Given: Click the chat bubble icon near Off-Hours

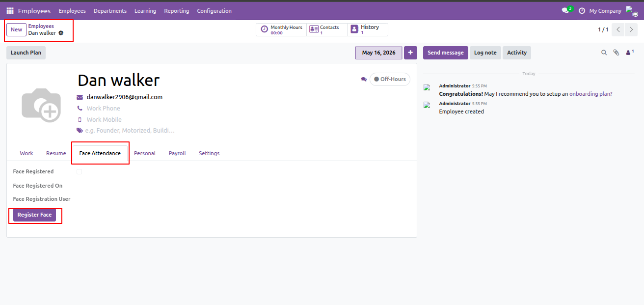Looking at the screenshot, I should [364, 79].
